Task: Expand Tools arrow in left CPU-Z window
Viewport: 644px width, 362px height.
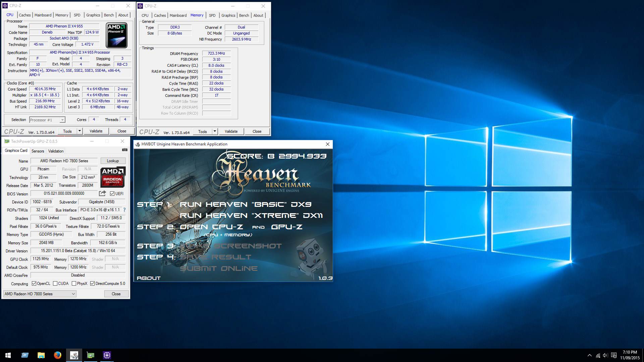Action: (x=79, y=131)
